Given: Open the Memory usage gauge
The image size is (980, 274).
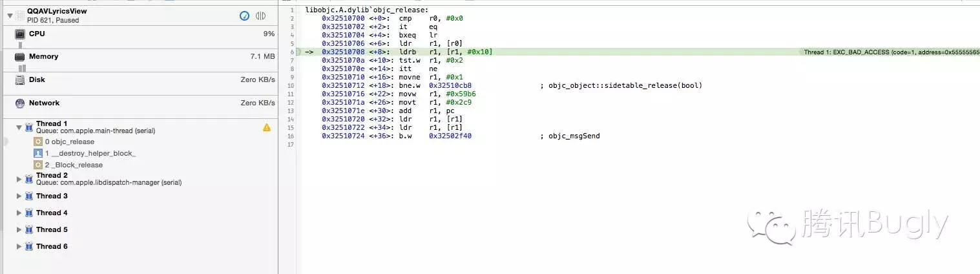Looking at the screenshot, I should pyautogui.click(x=43, y=57).
